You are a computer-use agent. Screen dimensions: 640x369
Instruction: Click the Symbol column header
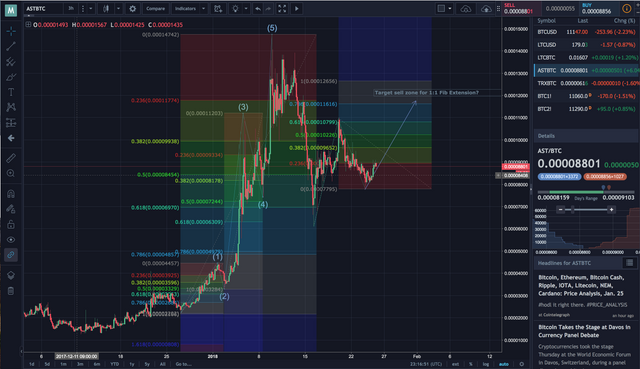(x=547, y=20)
